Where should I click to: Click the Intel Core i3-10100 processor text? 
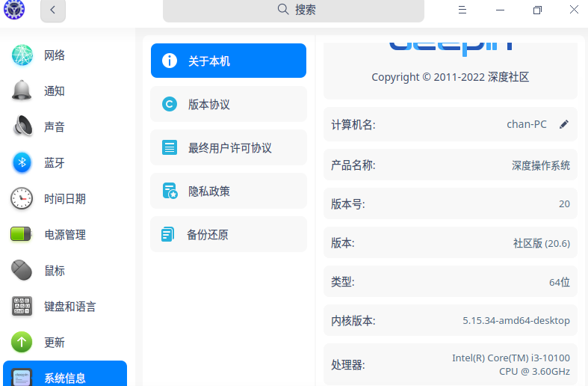[x=511, y=364]
